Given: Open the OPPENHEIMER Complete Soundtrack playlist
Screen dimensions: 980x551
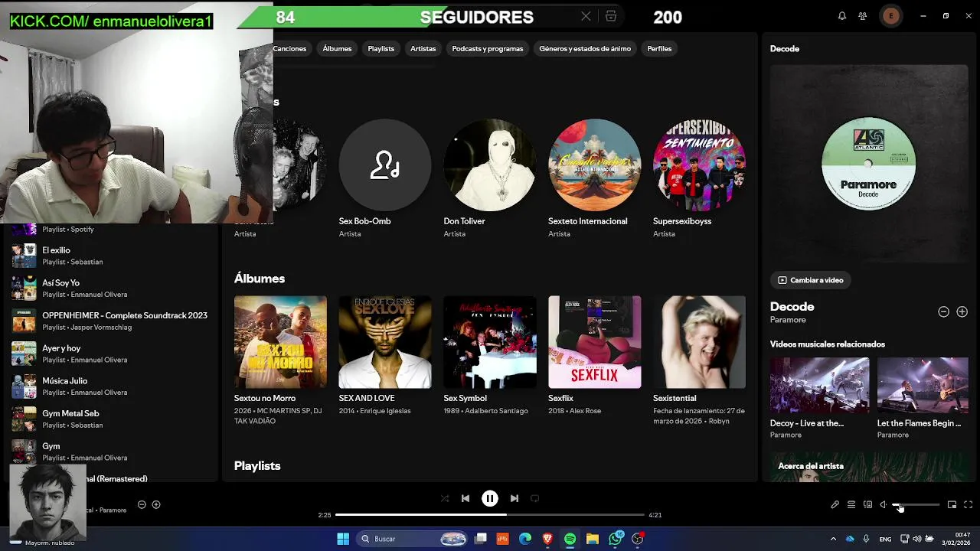Looking at the screenshot, I should pyautogui.click(x=111, y=321).
